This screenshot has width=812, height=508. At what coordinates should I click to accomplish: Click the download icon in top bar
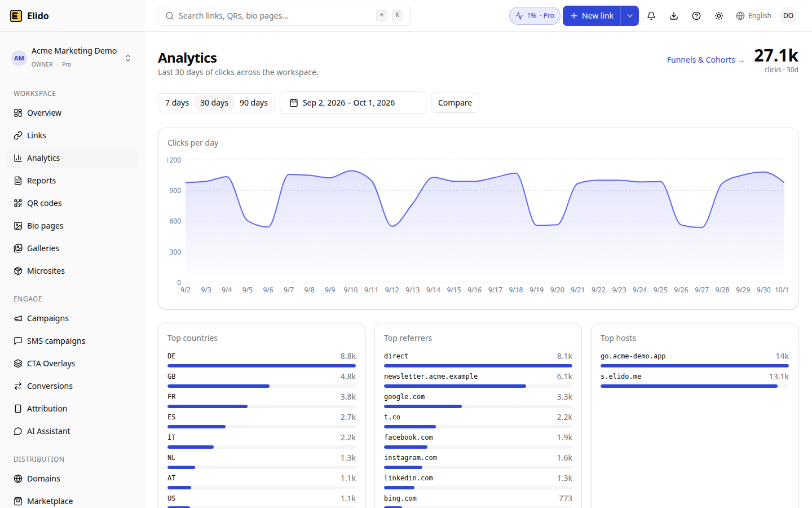coord(674,16)
